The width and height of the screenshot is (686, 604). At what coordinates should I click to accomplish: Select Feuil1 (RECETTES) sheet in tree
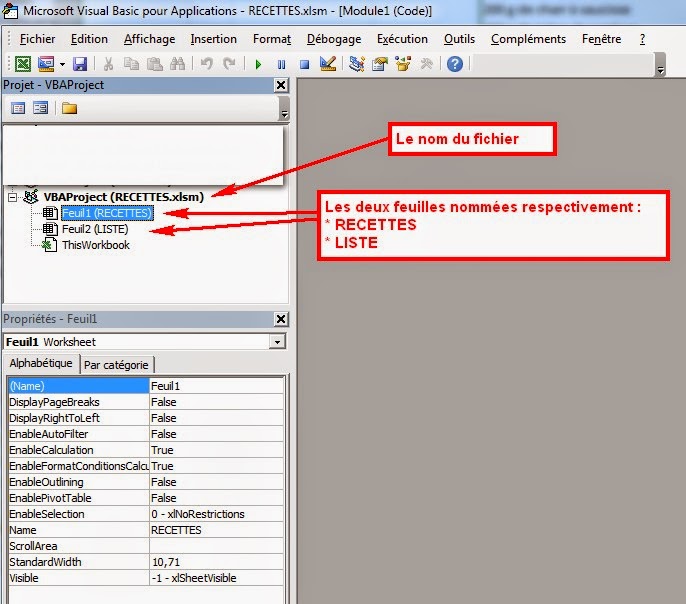[107, 213]
